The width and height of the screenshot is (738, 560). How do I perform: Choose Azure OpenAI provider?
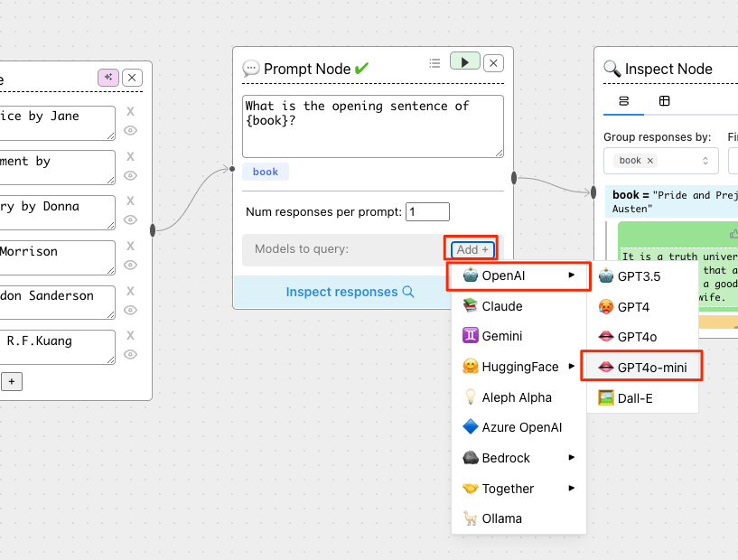518,427
